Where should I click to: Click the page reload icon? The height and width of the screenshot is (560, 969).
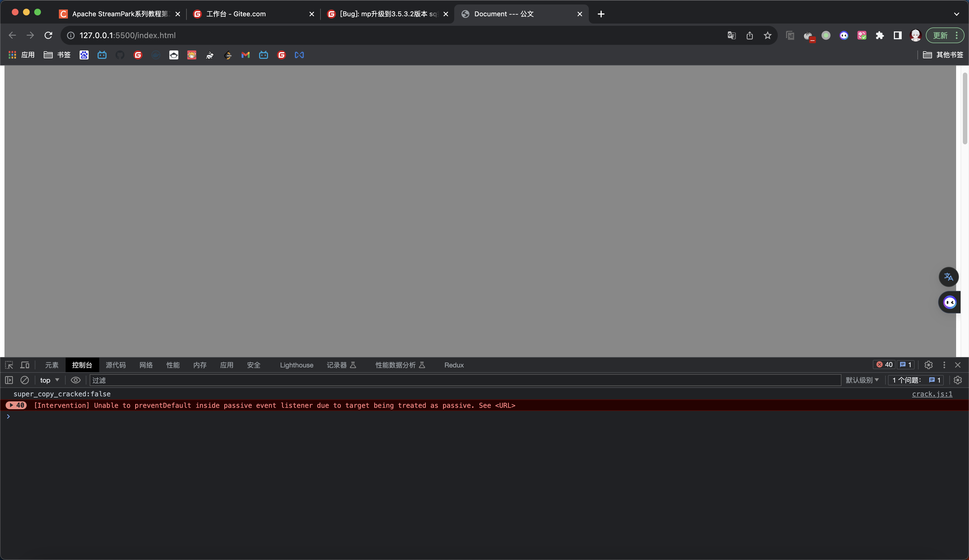pyautogui.click(x=49, y=35)
